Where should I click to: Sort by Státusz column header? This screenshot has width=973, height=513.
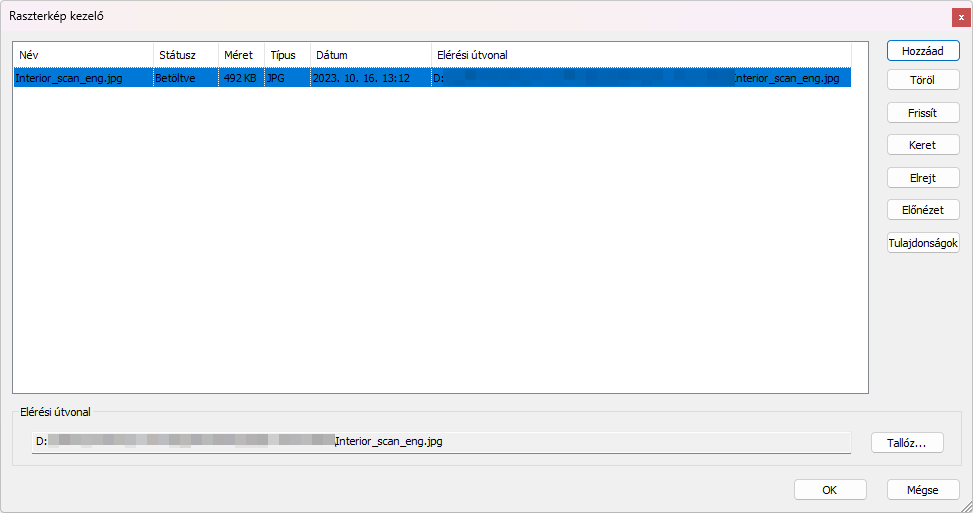tap(186, 55)
